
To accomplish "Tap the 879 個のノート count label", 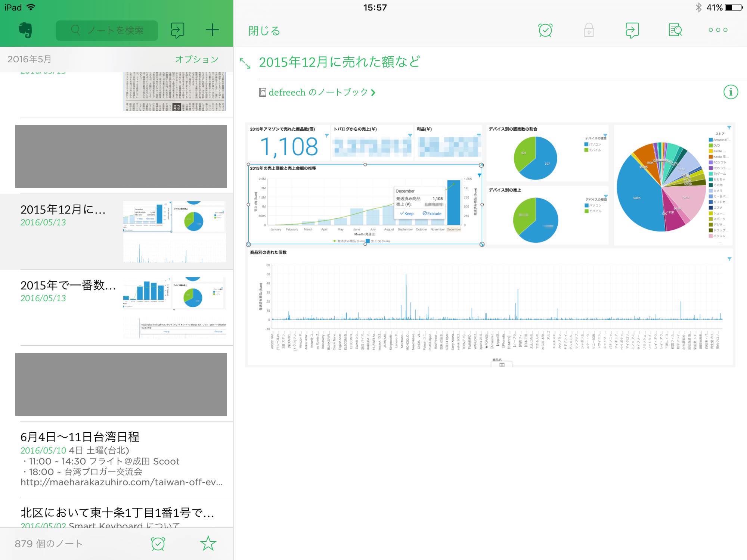I will [x=49, y=544].
